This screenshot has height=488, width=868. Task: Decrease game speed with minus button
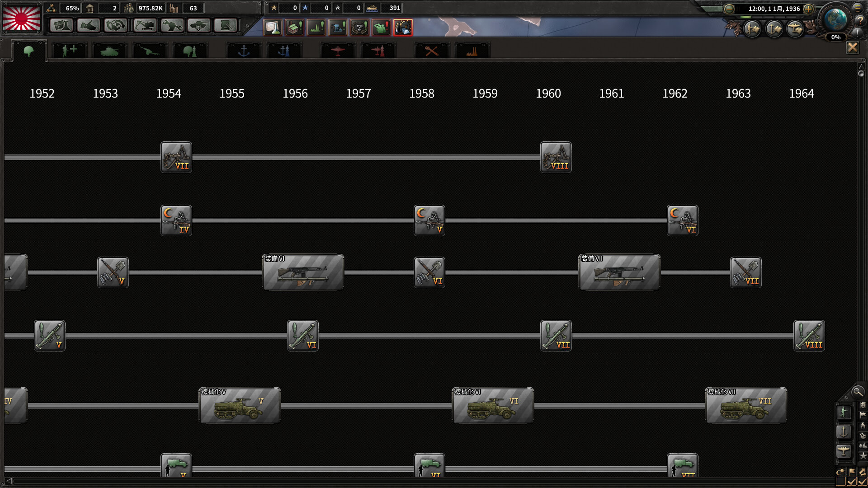(x=729, y=9)
